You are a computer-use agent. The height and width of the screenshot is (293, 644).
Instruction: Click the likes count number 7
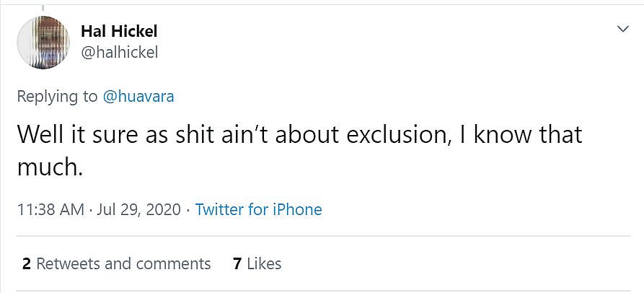click(x=237, y=263)
